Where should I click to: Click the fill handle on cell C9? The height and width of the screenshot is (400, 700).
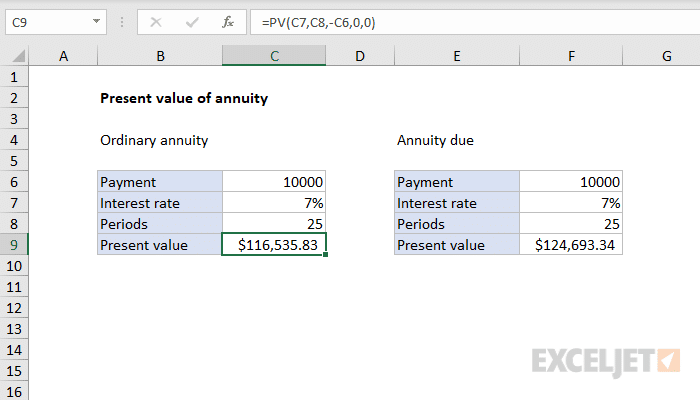tap(325, 254)
